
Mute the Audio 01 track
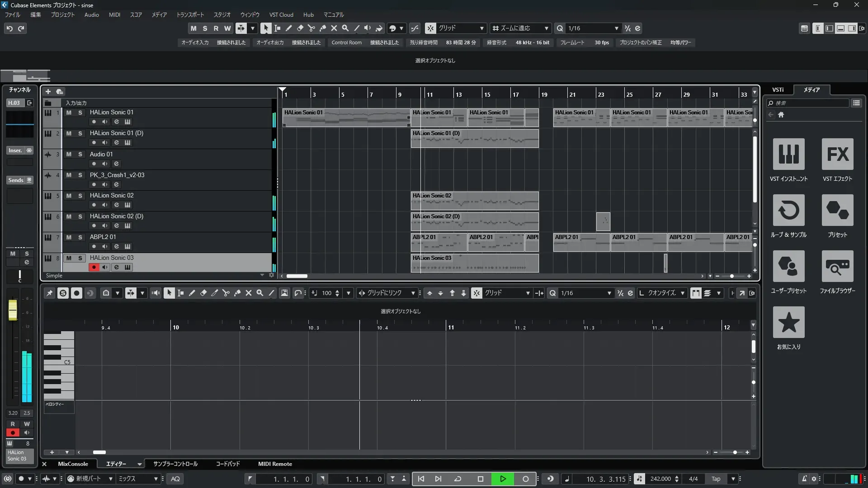[69, 154]
